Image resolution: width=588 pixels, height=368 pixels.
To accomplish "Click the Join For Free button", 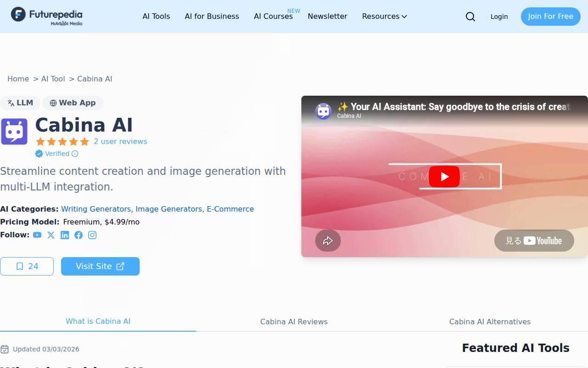I will (550, 17).
